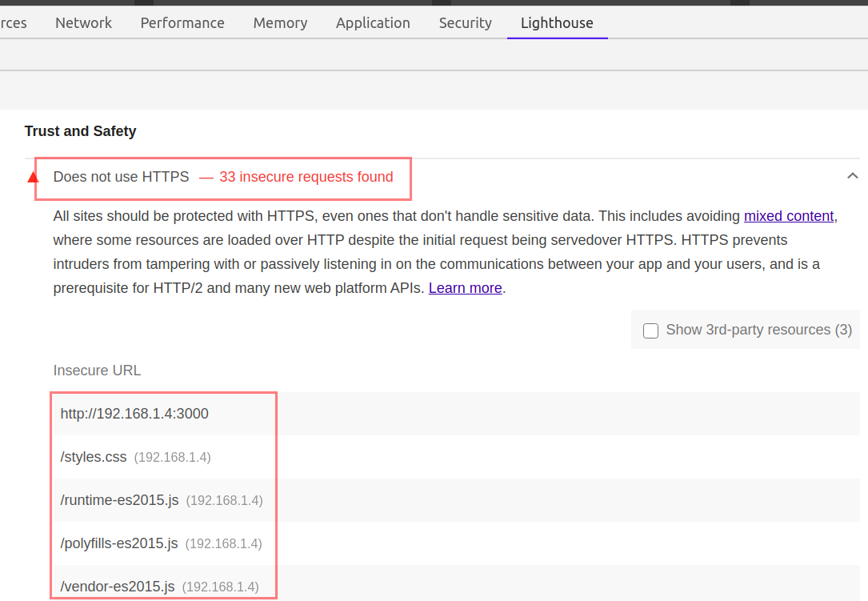Click the red warning triangle icon

[x=34, y=177]
